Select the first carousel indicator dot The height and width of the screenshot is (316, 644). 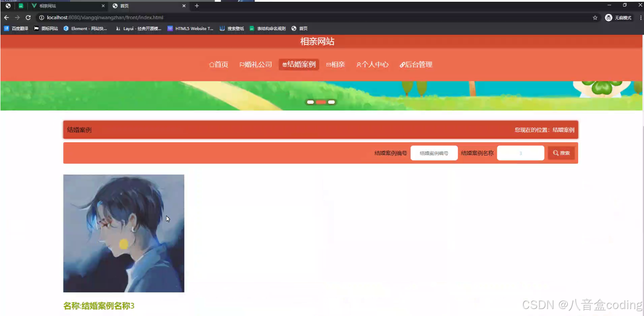click(x=310, y=102)
